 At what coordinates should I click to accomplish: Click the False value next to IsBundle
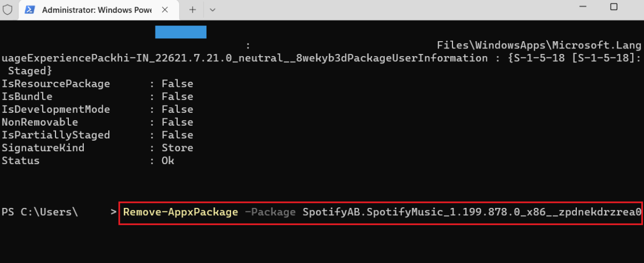pos(177,97)
